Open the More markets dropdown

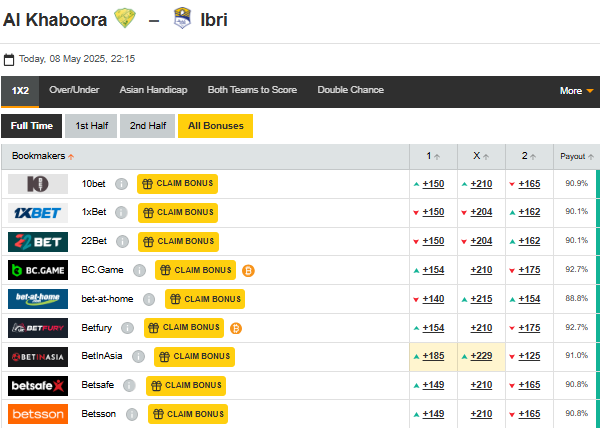pos(576,91)
